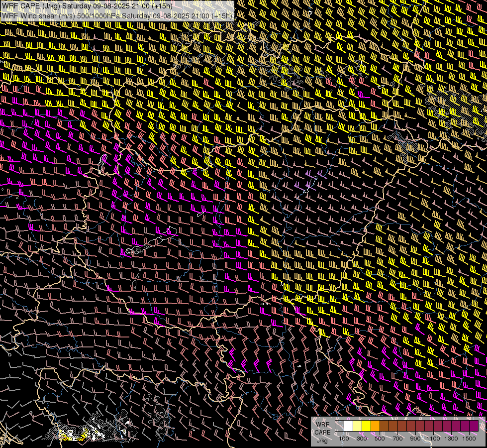Image resolution: width=487 pixels, height=448 pixels.
Task: Select the white CAPE legend swatch
Action: pos(349,426)
